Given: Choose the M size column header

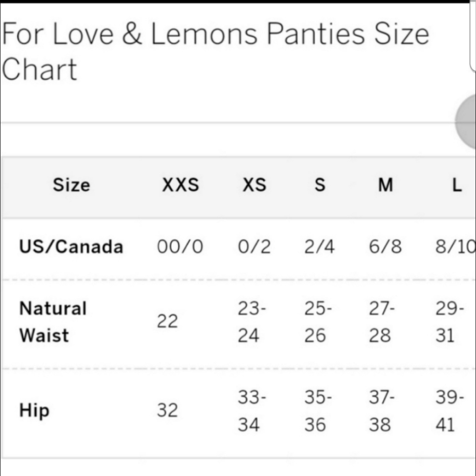Looking at the screenshot, I should [386, 185].
